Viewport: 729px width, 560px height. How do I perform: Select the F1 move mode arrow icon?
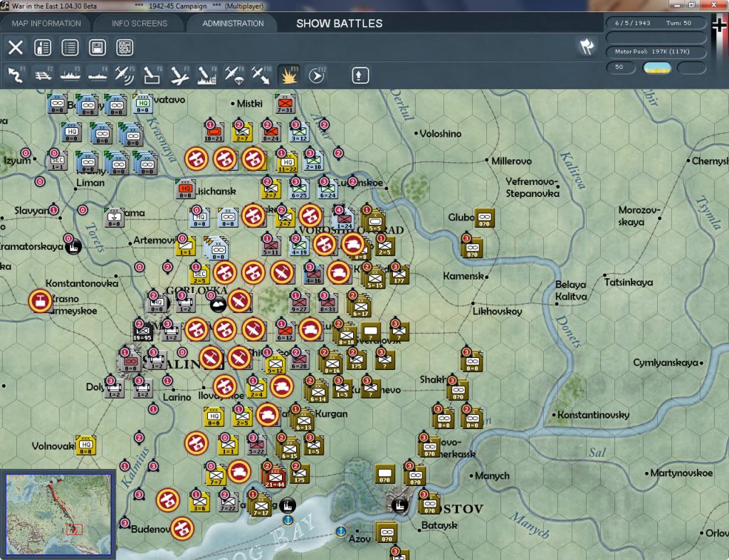click(x=16, y=75)
